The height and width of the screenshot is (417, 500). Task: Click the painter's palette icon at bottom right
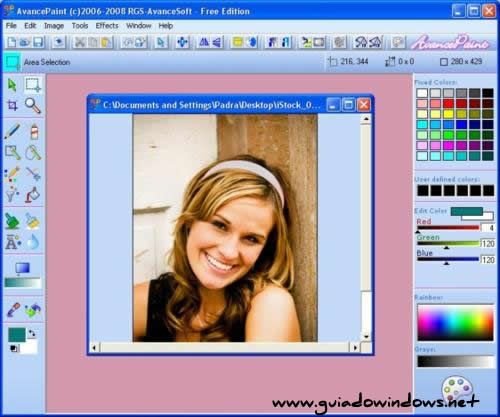tap(457, 388)
